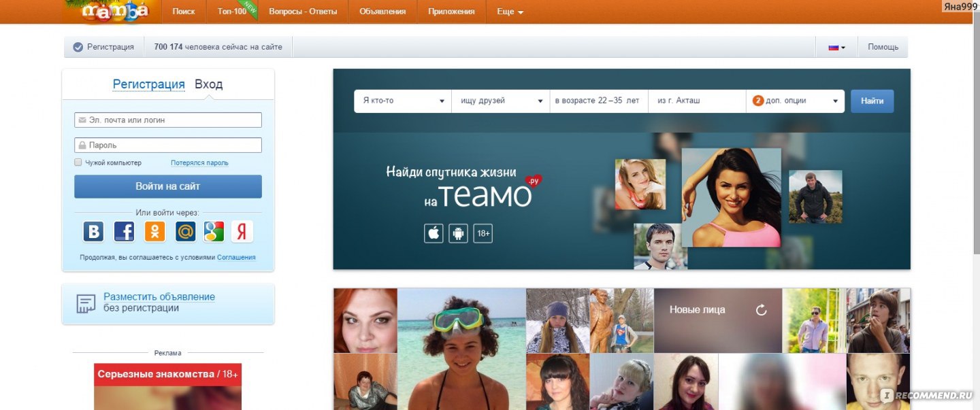Viewport: 980px width, 410px height.
Task: Log in via Google icon
Action: point(214,232)
